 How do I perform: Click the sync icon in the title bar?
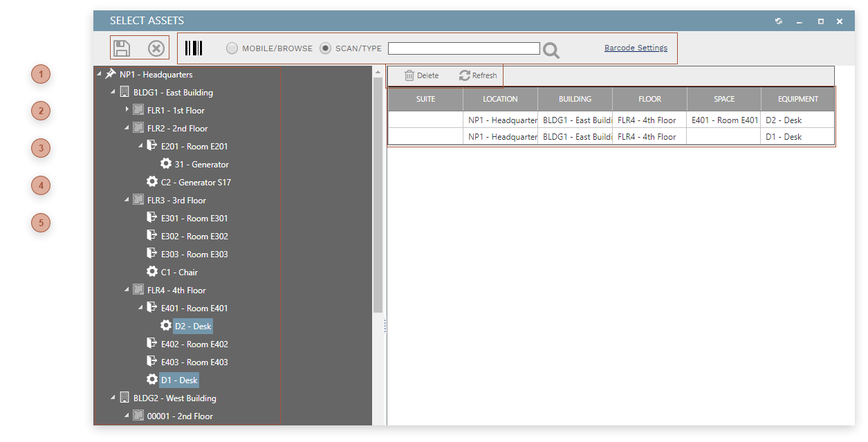[x=778, y=21]
